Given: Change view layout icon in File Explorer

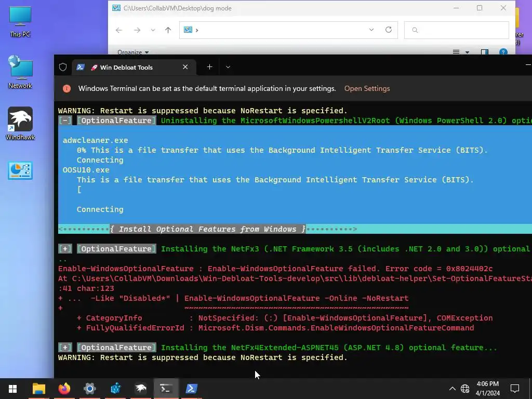Looking at the screenshot, I should click(456, 52).
